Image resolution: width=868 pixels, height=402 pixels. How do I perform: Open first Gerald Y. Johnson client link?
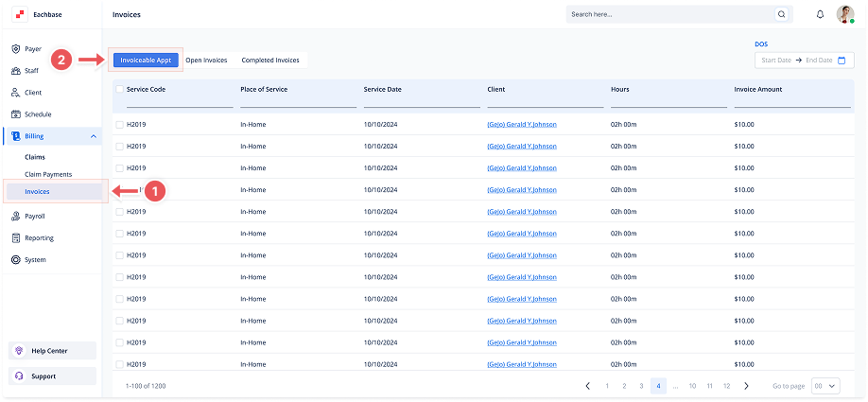tap(521, 125)
